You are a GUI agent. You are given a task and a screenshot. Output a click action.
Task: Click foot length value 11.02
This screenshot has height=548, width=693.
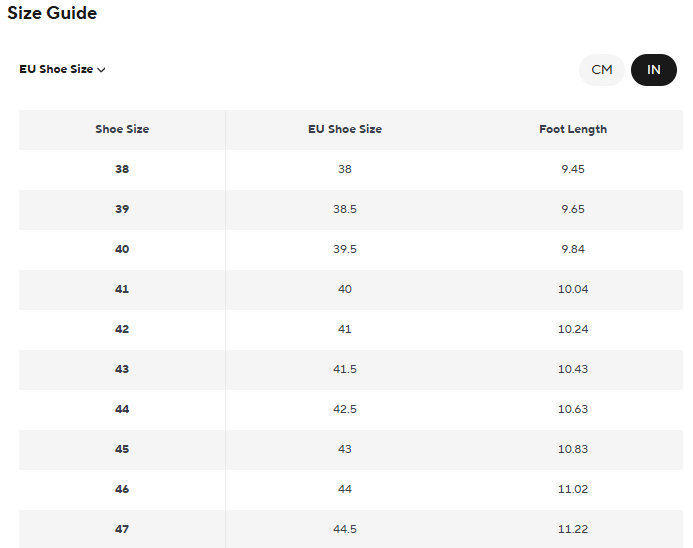click(573, 490)
